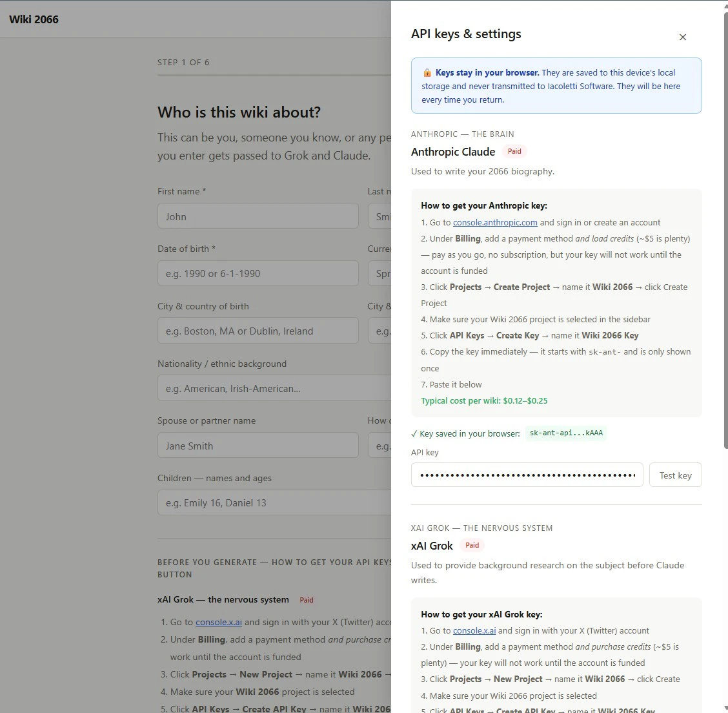
Task: Click the Last name input field
Action: click(379, 216)
